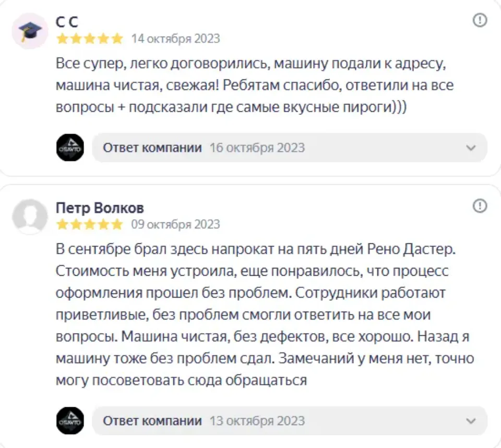Select the fifth star in C C's rating
Image resolution: width=501 pixels, height=448 pixels.
pyautogui.click(x=116, y=38)
